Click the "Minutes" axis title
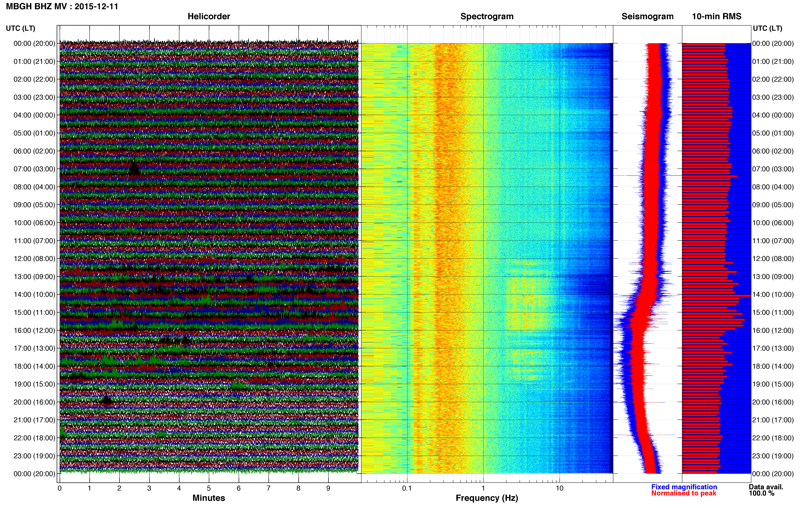Screen dimensions: 812x508 point(208,498)
